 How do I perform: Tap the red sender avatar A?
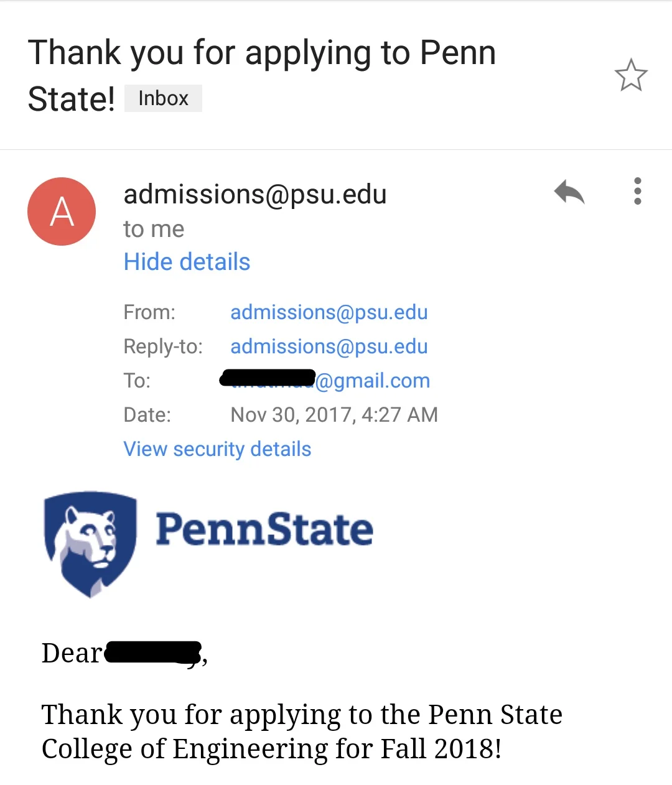(x=62, y=211)
